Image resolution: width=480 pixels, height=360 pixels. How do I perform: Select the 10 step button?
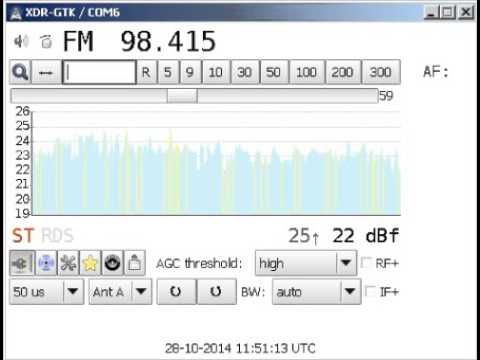(216, 72)
